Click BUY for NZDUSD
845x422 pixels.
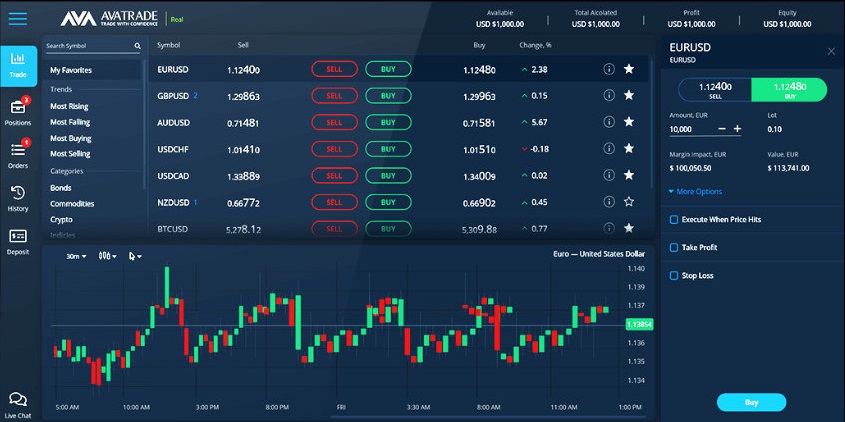pos(388,202)
